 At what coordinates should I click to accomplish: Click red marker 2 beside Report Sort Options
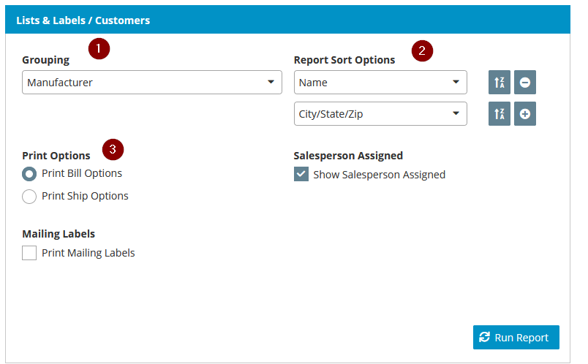tap(422, 50)
